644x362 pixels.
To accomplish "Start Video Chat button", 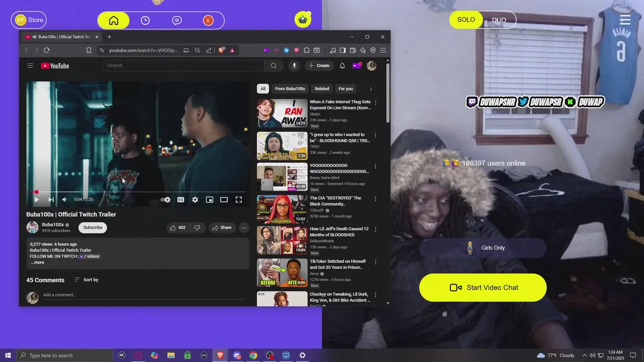I will pyautogui.click(x=483, y=288).
